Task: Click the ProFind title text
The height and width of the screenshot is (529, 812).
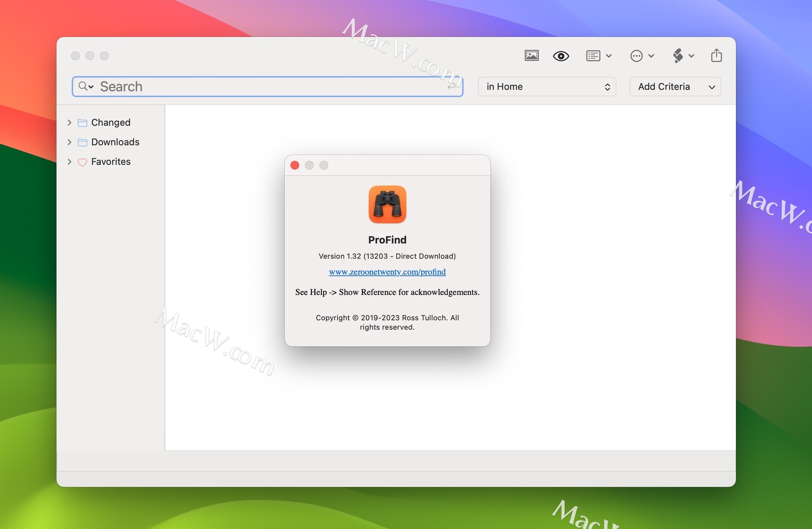Action: [387, 240]
